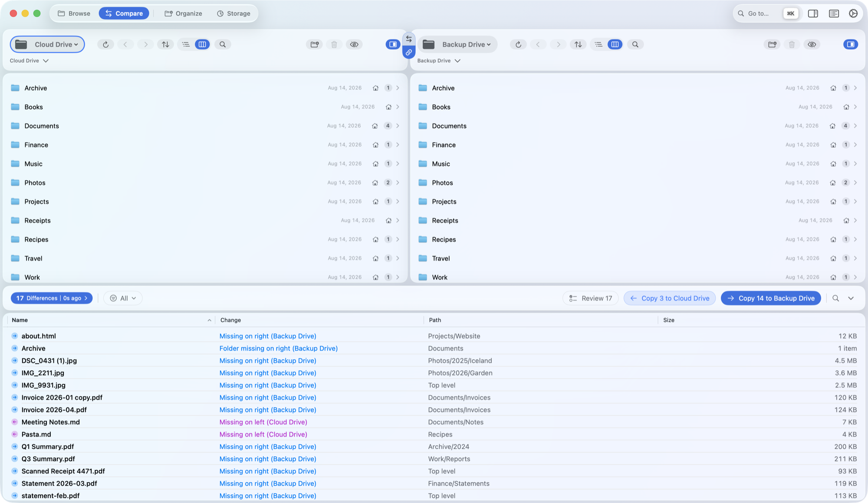
Task: Click trash icon in Cloud Drive toolbar
Action: pyautogui.click(x=334, y=44)
